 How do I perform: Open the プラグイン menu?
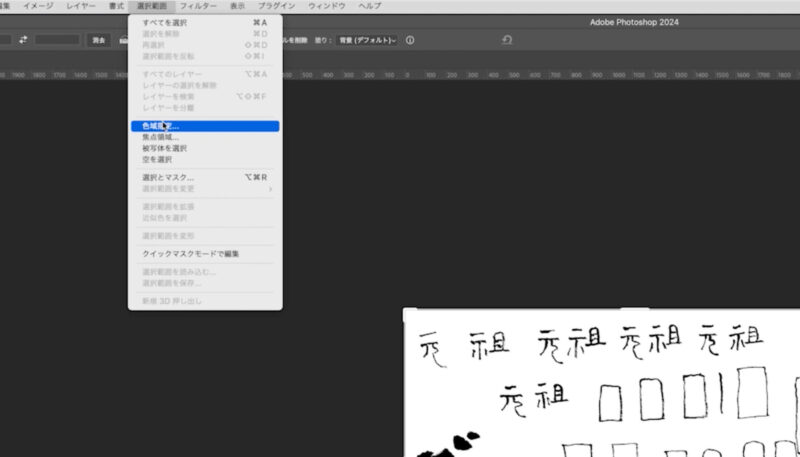(x=276, y=6)
